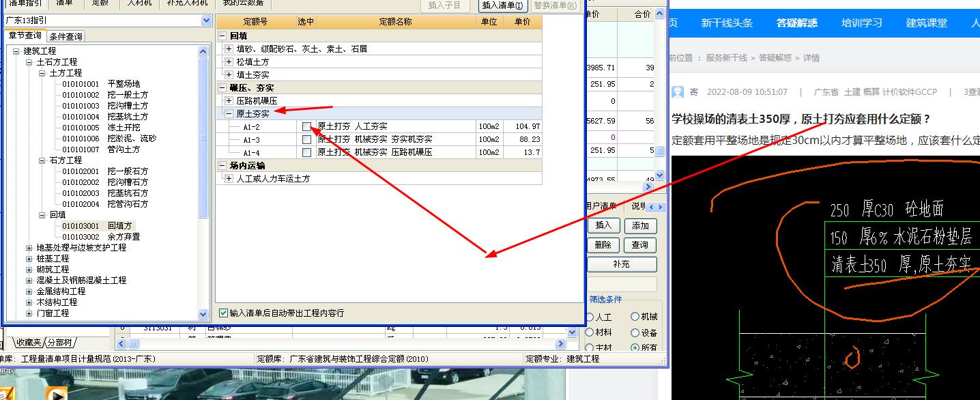
Task: Expand the 填土夯实 row
Action: (x=229, y=74)
